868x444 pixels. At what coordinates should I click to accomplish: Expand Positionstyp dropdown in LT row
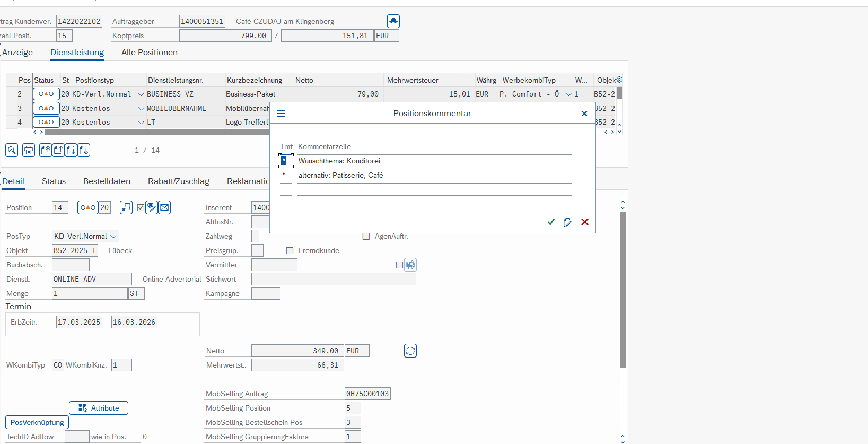click(x=141, y=122)
